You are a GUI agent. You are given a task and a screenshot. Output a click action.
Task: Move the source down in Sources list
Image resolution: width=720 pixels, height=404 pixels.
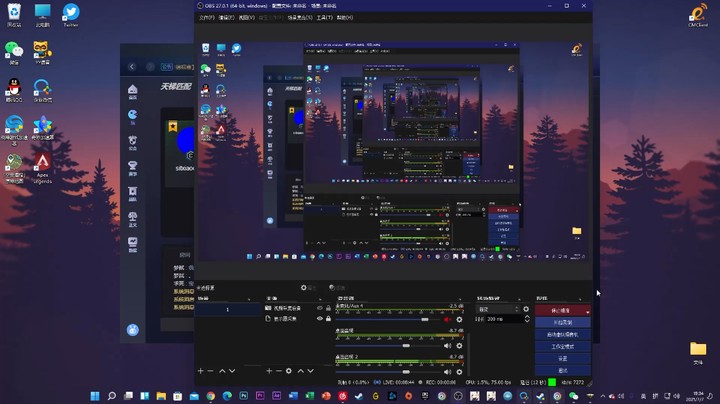(310, 371)
